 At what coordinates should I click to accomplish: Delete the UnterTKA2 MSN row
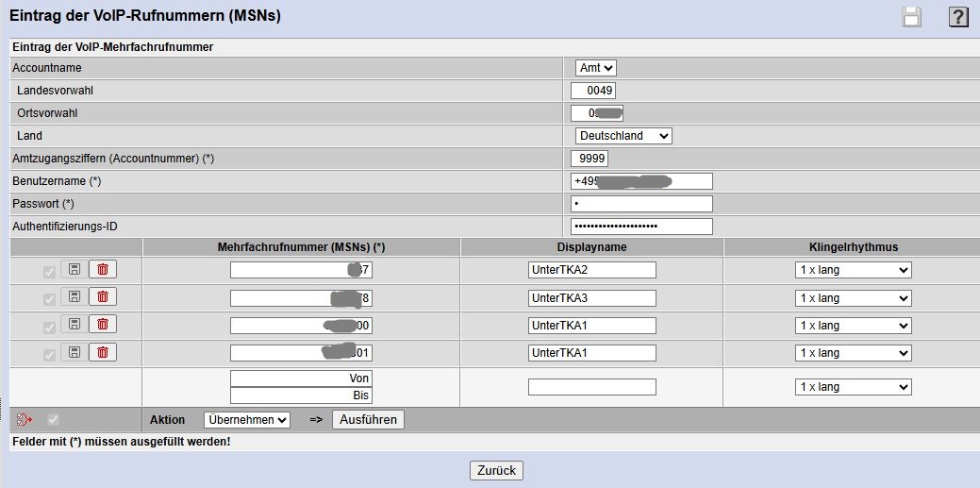pos(103,270)
